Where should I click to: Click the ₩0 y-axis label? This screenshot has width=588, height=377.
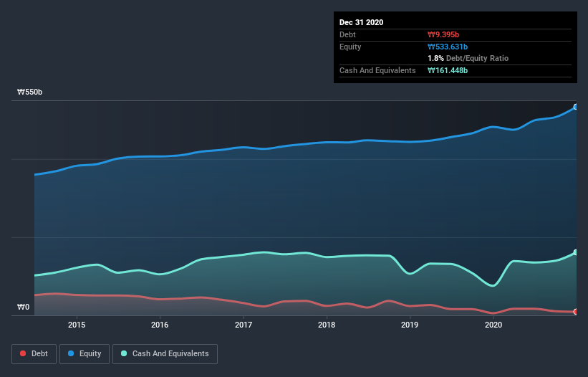click(23, 307)
